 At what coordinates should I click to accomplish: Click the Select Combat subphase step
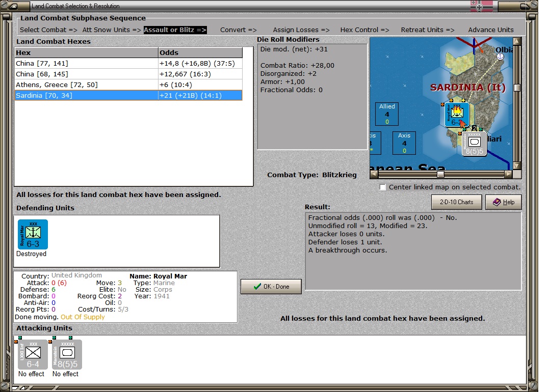(x=48, y=30)
